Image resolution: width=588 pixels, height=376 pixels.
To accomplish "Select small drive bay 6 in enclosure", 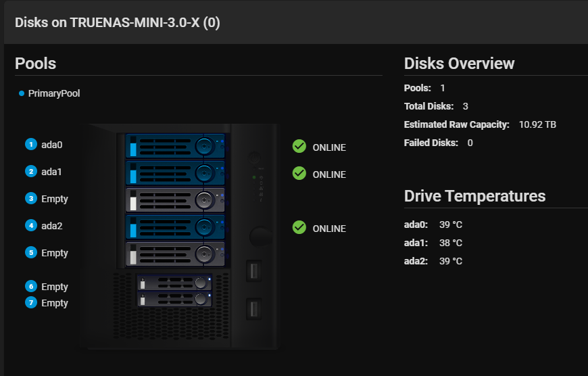I will (x=174, y=283).
